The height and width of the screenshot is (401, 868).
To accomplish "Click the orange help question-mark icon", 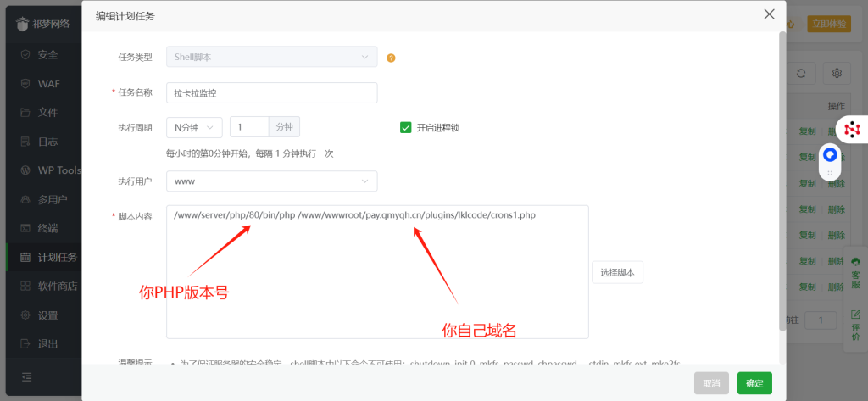I will coord(391,58).
